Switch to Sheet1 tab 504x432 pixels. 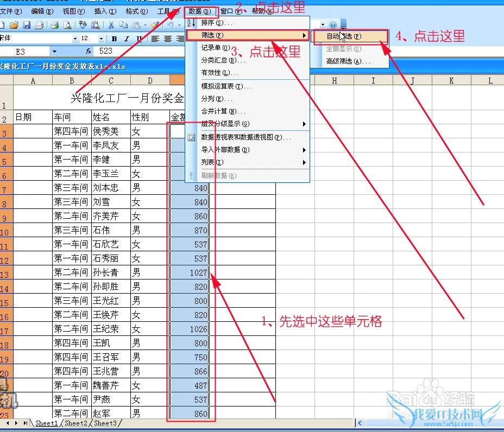tap(46, 423)
